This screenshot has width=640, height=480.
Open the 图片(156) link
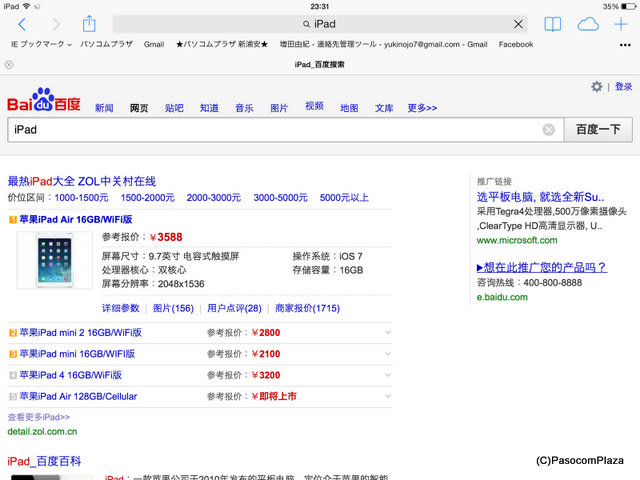[173, 308]
